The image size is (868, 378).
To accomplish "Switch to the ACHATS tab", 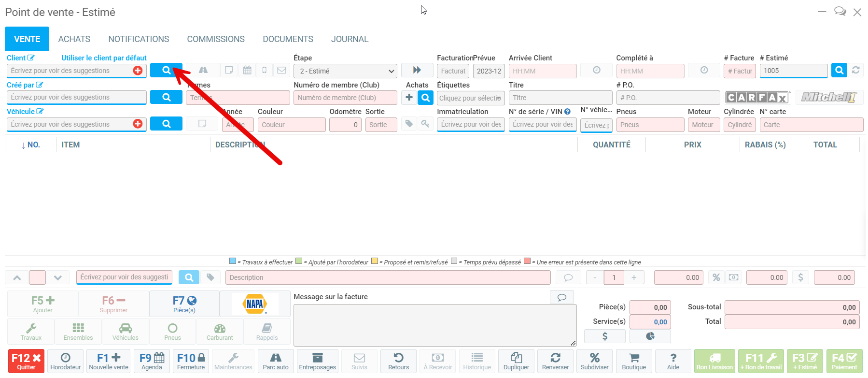I will [x=74, y=39].
